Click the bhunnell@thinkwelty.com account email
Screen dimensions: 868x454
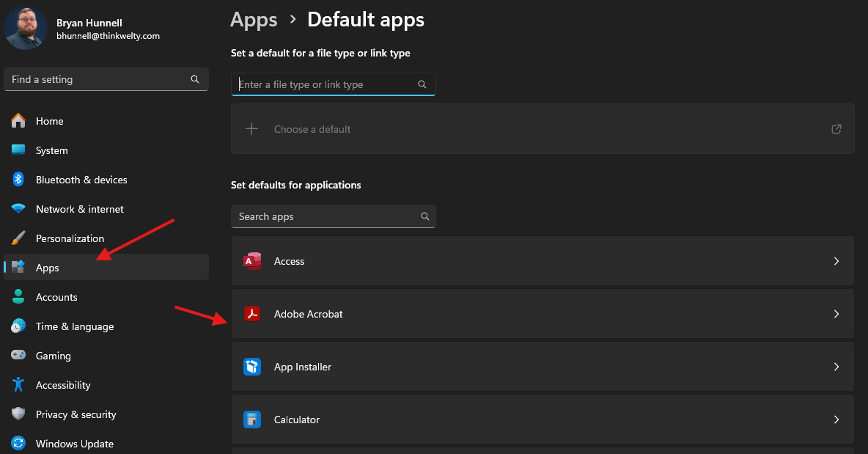108,36
